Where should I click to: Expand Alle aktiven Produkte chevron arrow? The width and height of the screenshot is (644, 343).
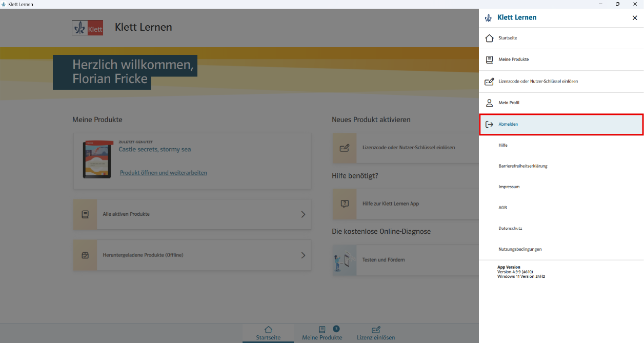coord(303,214)
